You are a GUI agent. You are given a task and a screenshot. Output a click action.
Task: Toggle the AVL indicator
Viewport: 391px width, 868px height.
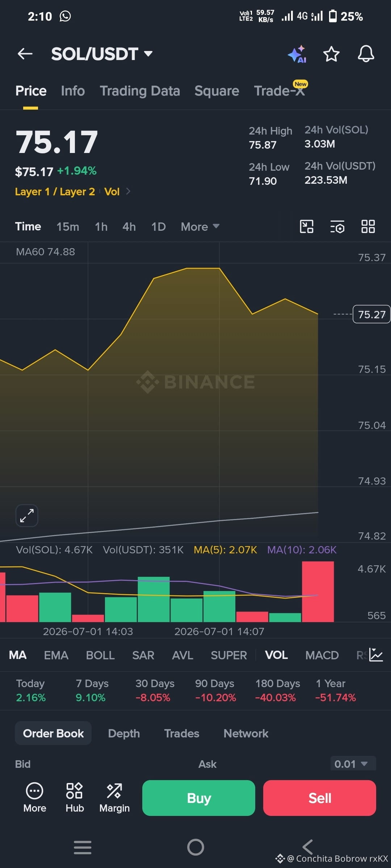pyautogui.click(x=182, y=655)
